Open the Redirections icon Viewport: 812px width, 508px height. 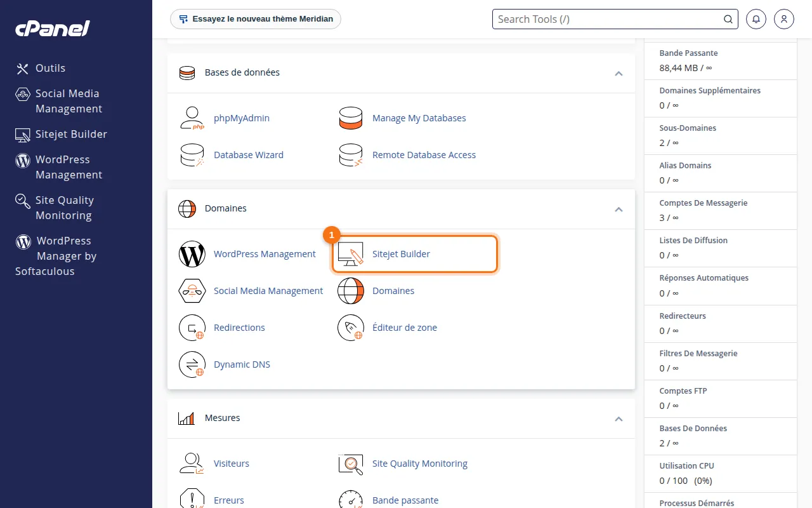click(x=192, y=328)
